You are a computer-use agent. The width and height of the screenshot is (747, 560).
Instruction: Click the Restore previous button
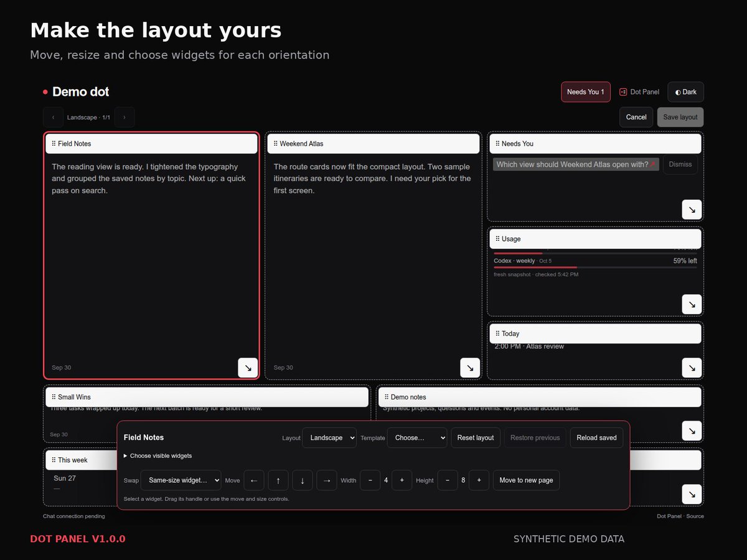[x=535, y=437]
